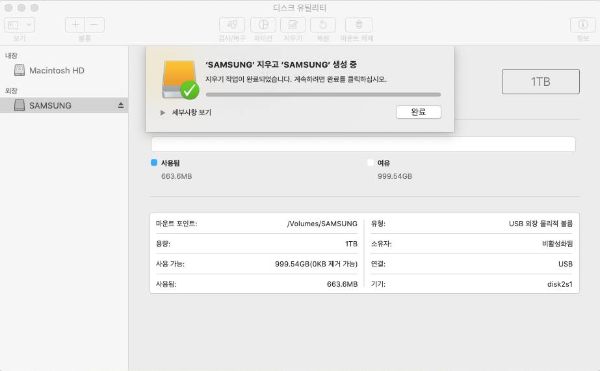600x371 pixels.
Task: Click the disk usage bar
Action: click(x=364, y=144)
